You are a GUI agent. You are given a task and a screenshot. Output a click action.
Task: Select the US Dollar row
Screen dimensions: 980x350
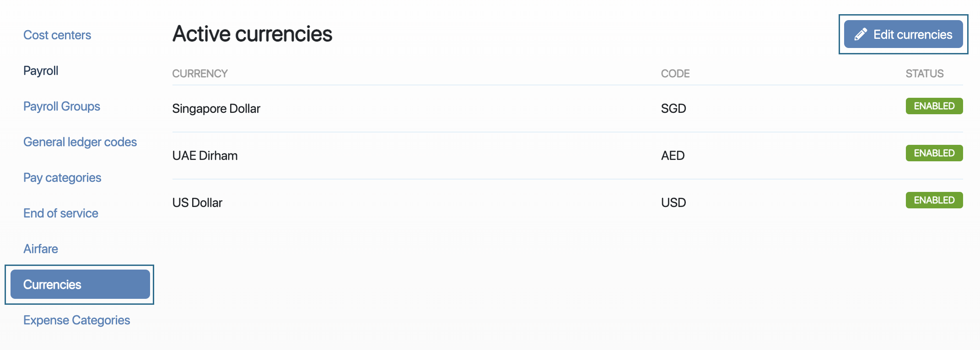point(568,203)
